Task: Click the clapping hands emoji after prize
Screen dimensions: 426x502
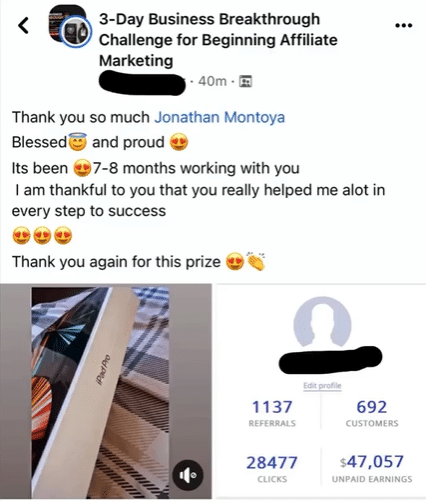Action: [256, 261]
